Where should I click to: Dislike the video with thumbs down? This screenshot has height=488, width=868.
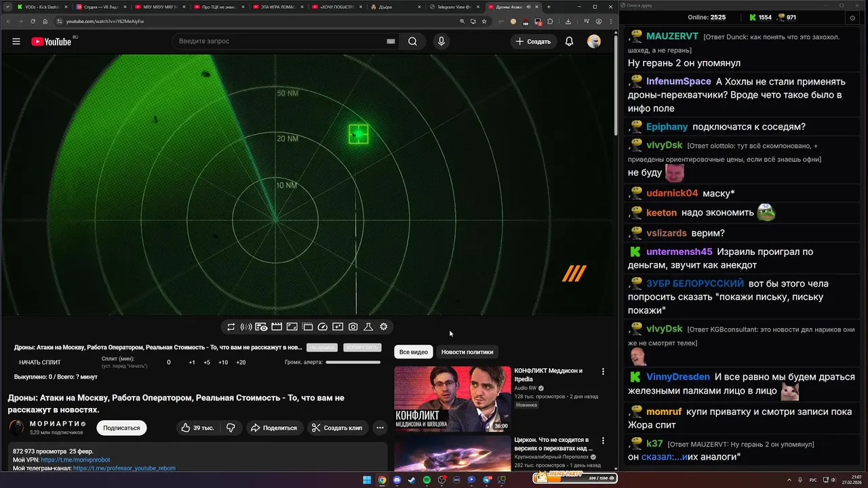click(231, 428)
